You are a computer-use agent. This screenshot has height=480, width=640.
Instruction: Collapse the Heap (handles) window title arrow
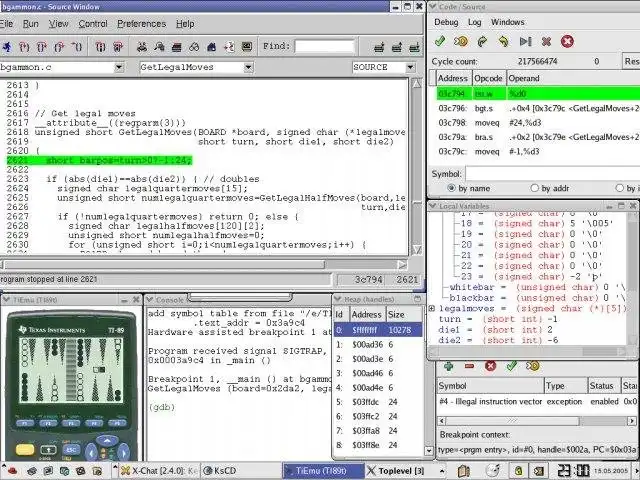(338, 299)
